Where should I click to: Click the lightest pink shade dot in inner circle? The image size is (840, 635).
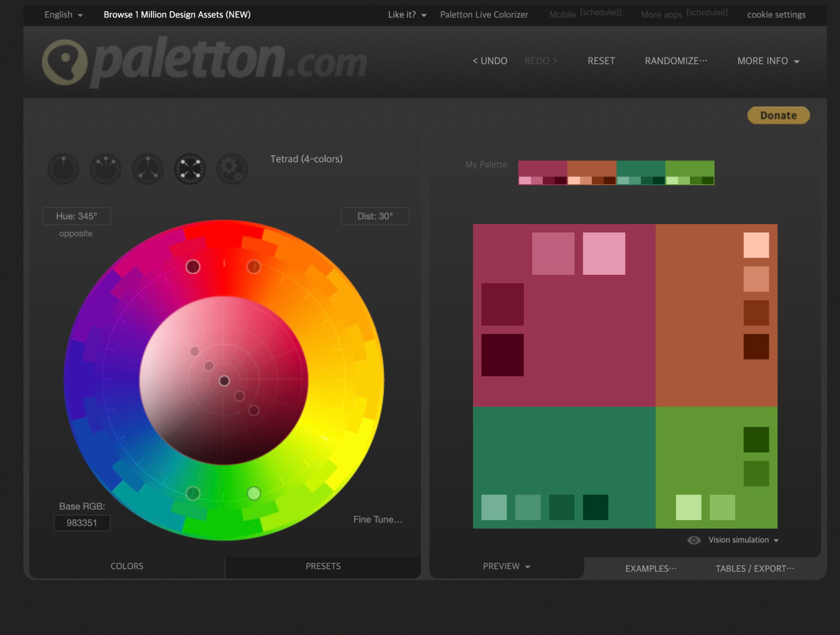[x=194, y=351]
